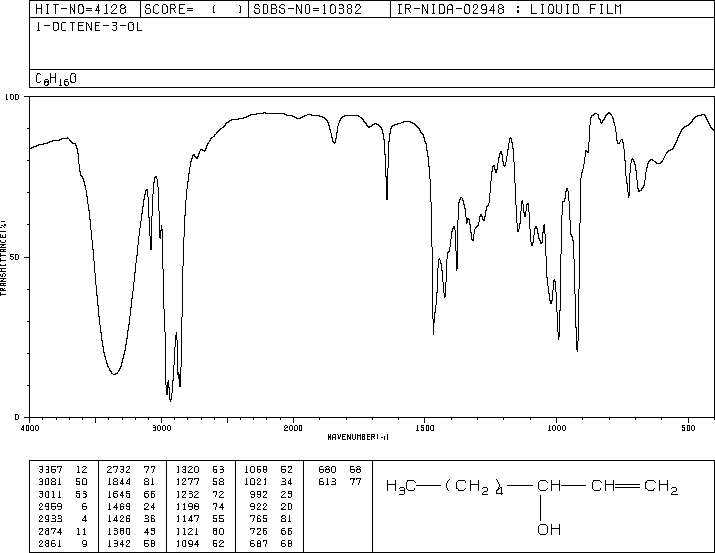715x553 pixels.
Task: Click transmittance 20 beside peak 922
Action: [x=287, y=506]
